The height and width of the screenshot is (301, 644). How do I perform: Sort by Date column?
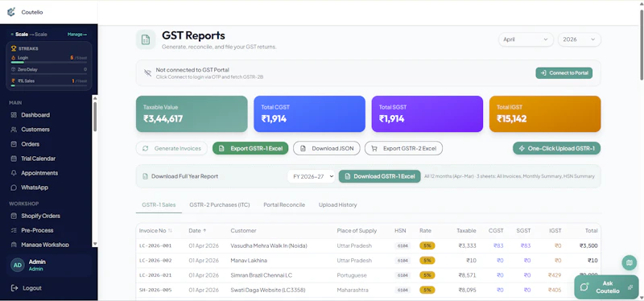(x=197, y=231)
